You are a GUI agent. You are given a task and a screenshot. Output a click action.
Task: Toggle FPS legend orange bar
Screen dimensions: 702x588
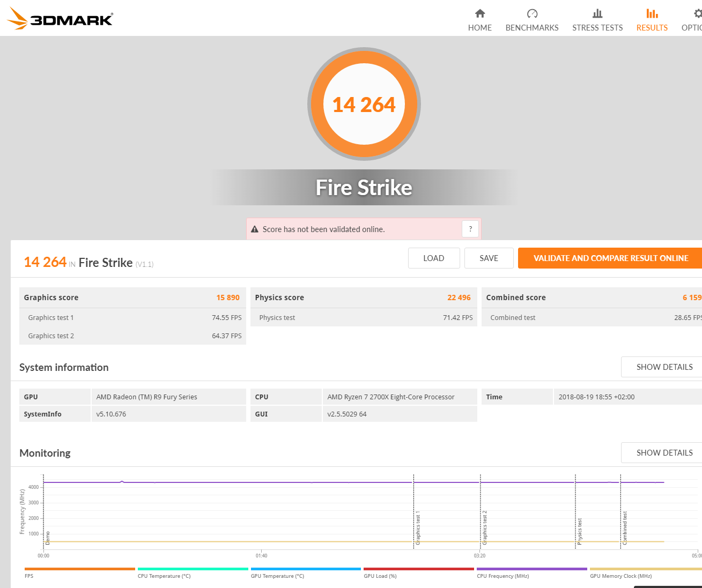coord(80,569)
